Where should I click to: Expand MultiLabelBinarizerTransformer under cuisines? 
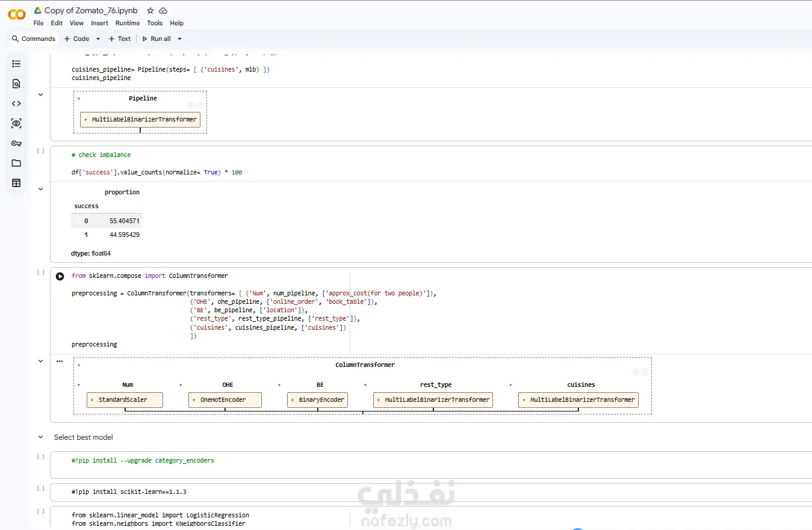(x=578, y=399)
